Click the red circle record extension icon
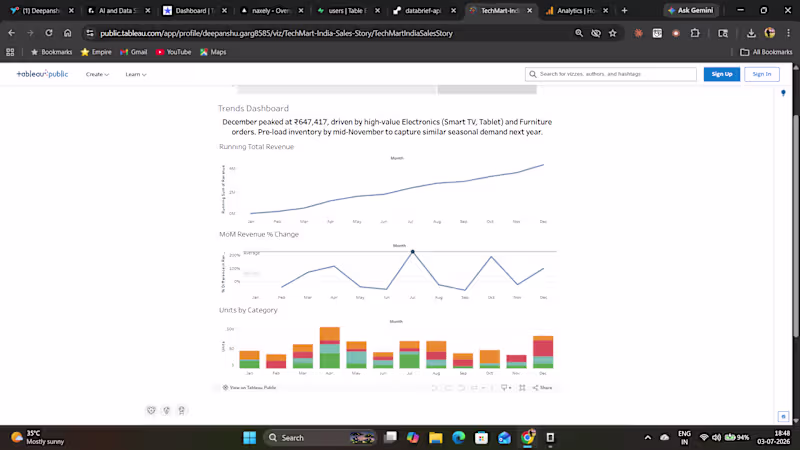 pos(676,33)
